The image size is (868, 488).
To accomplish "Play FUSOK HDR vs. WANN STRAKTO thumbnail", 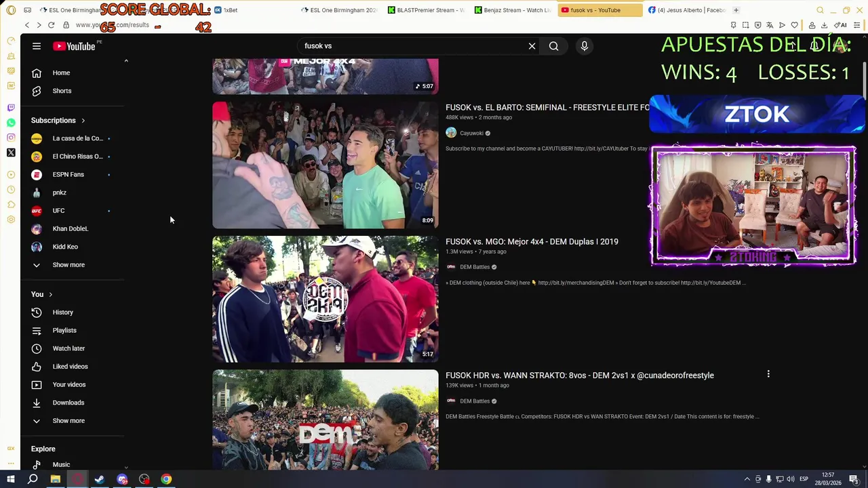I will (325, 420).
